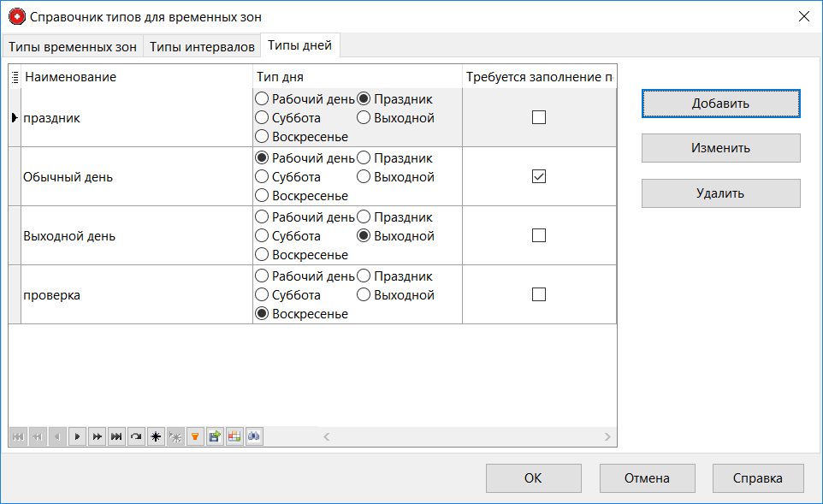
Task: Open the grid column menu in header corner
Action: [x=15, y=77]
